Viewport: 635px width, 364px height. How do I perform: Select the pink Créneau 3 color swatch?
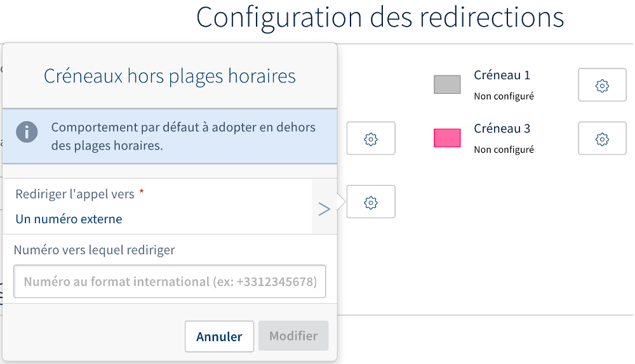(447, 138)
